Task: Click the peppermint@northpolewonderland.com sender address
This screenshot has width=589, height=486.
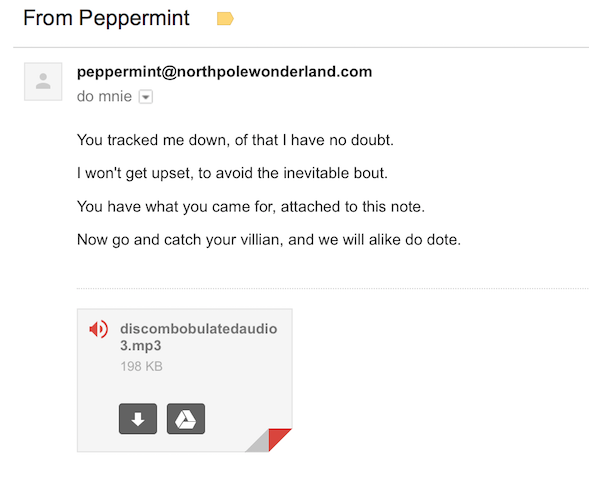Action: (224, 72)
